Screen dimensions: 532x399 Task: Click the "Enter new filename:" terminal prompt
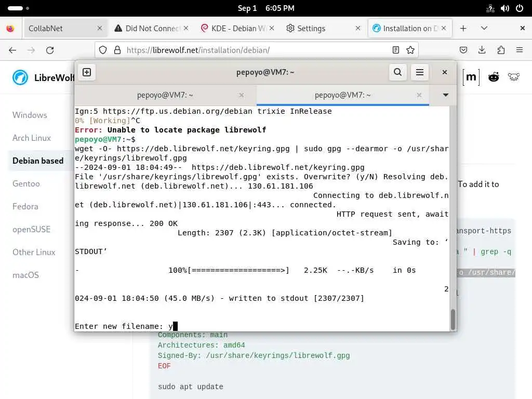click(119, 326)
